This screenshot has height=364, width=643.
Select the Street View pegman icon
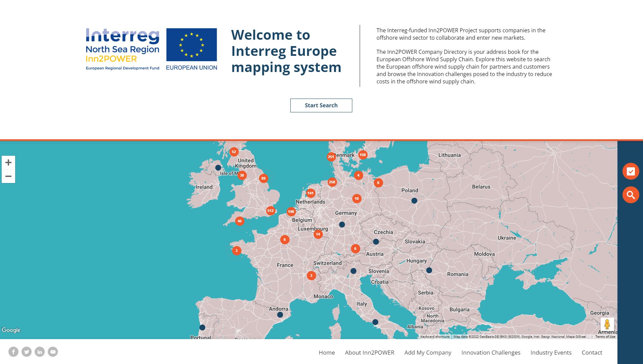click(607, 324)
